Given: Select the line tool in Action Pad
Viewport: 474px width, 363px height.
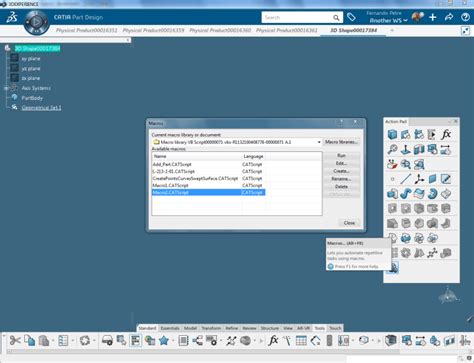Looking at the screenshot, I should pos(405,179).
